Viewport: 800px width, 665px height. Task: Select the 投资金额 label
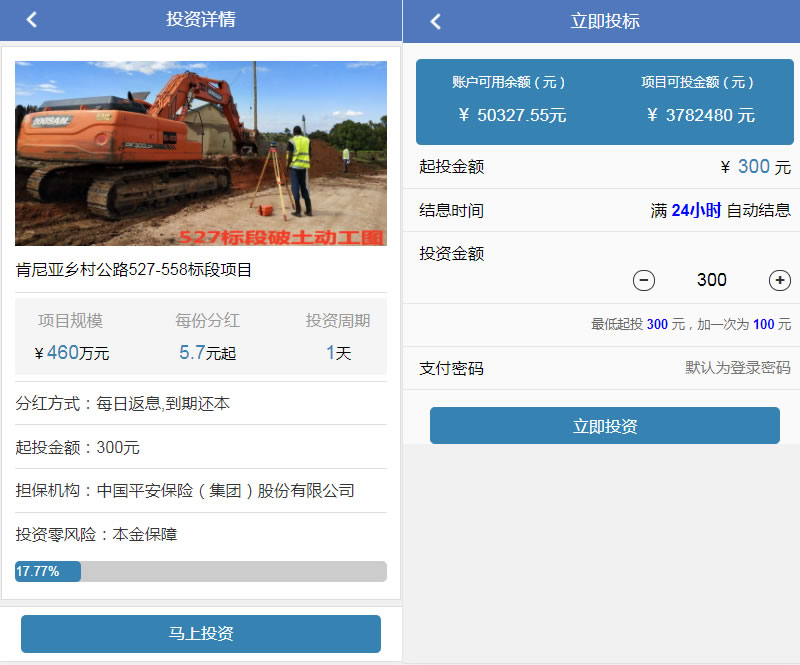click(x=452, y=254)
